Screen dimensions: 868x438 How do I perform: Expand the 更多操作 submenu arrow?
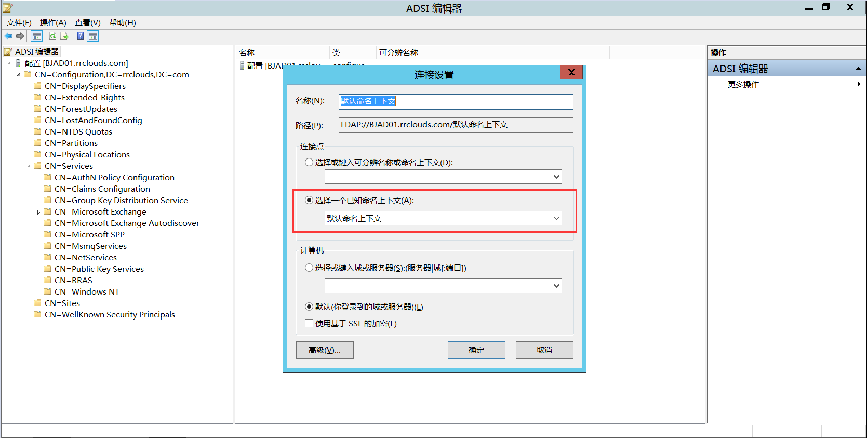[859, 84]
